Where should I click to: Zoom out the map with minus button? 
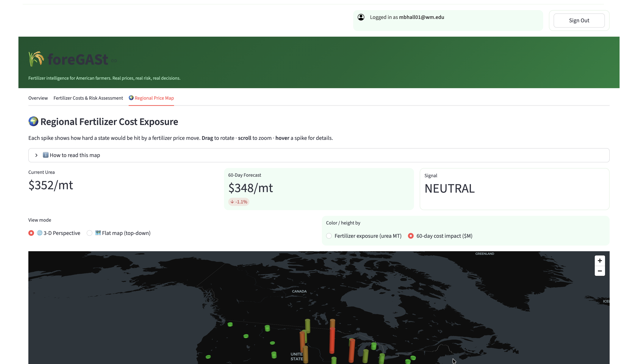[600, 271]
